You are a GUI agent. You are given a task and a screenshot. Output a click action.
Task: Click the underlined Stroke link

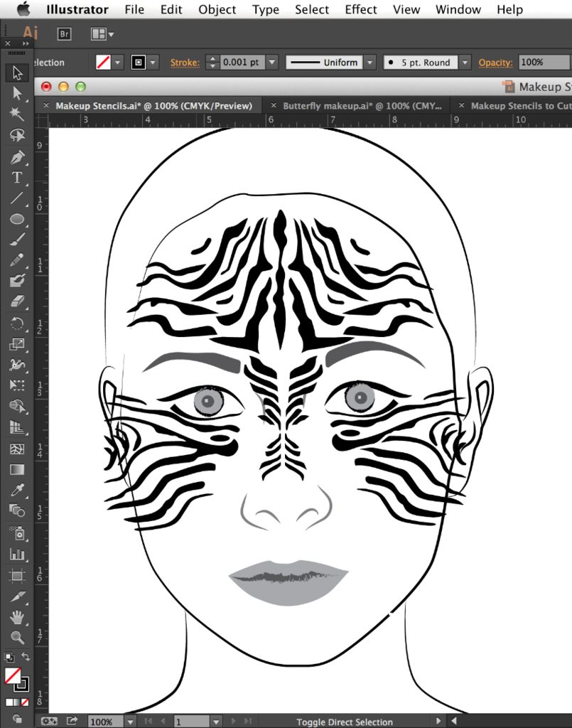click(185, 63)
